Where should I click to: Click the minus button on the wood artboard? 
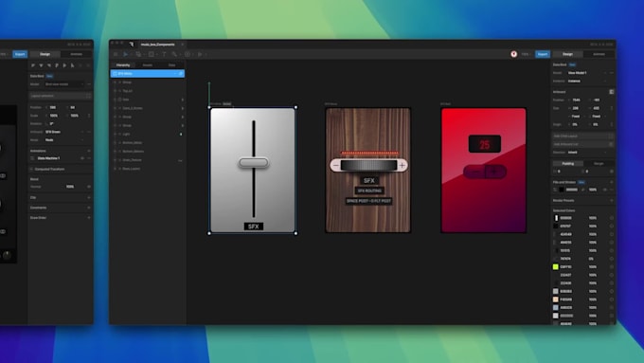point(335,165)
